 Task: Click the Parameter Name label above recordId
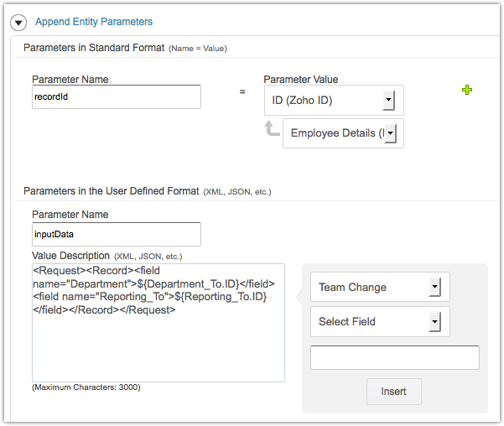(70, 80)
